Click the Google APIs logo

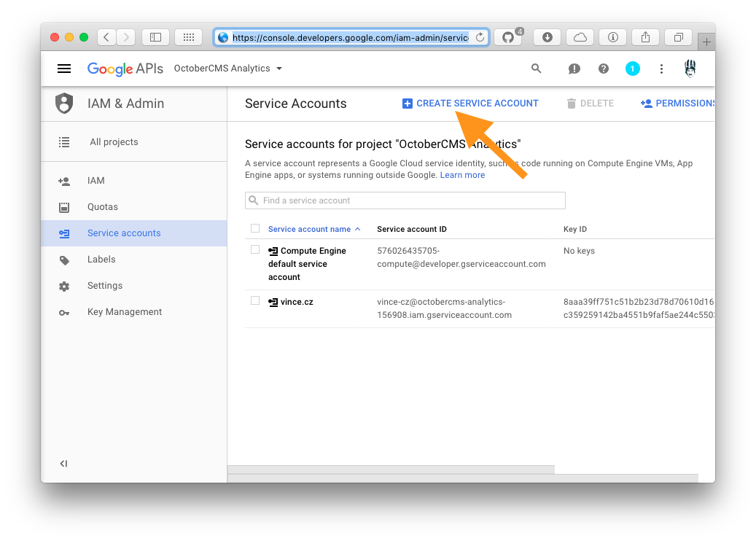click(x=125, y=69)
